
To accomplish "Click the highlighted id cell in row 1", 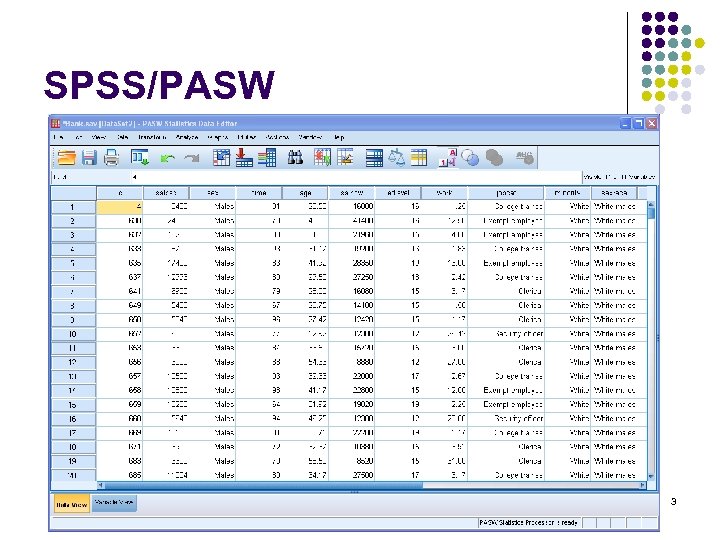I will tap(120, 207).
